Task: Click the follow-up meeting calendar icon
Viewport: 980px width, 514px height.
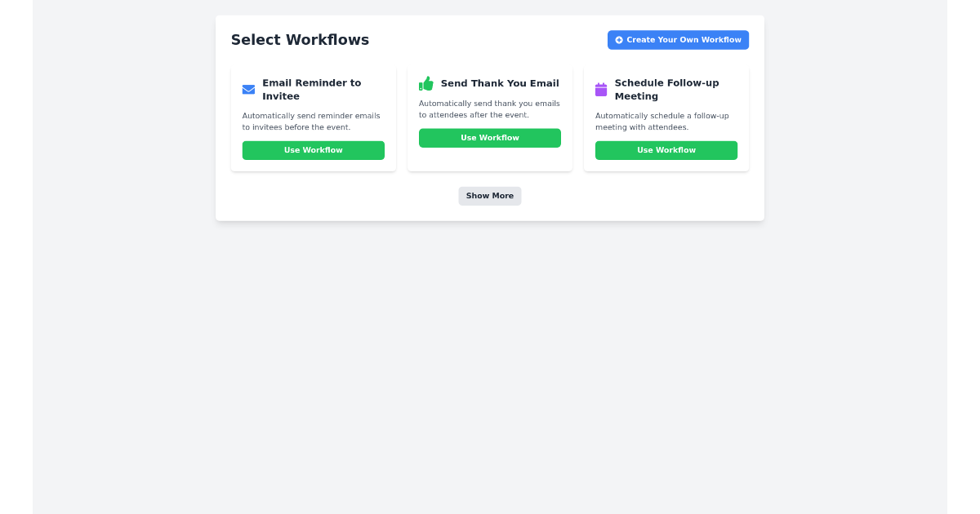Action: [602, 89]
